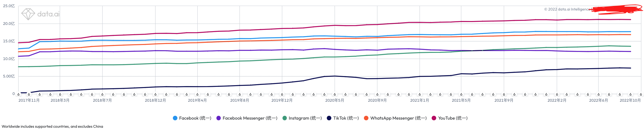Click the data.ai diamond logo icon

pos(28,14)
